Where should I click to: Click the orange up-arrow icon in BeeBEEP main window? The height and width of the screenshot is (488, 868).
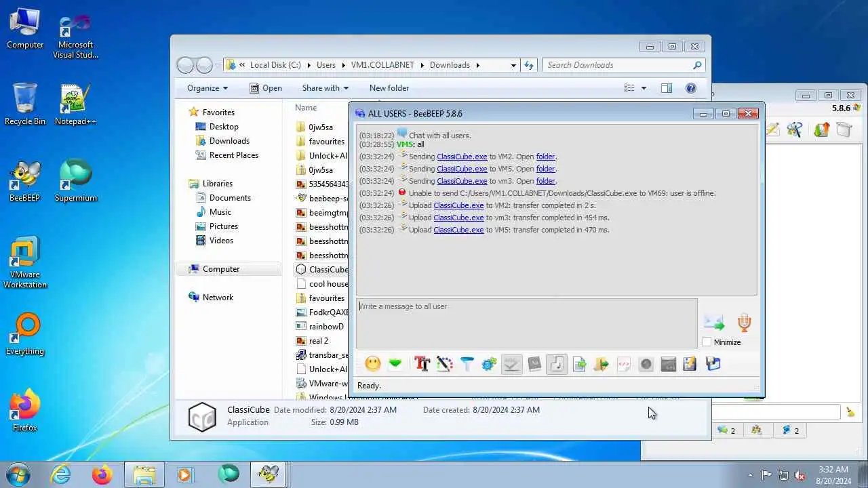pyautogui.click(x=821, y=129)
